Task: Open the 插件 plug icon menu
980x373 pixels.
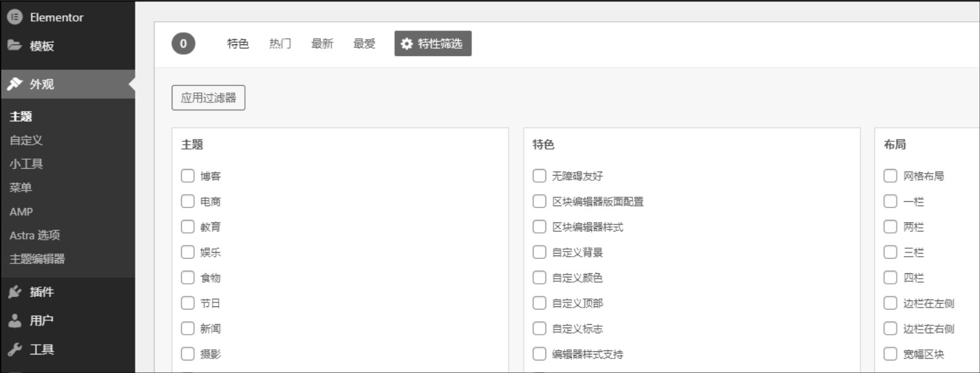Action: (x=15, y=292)
